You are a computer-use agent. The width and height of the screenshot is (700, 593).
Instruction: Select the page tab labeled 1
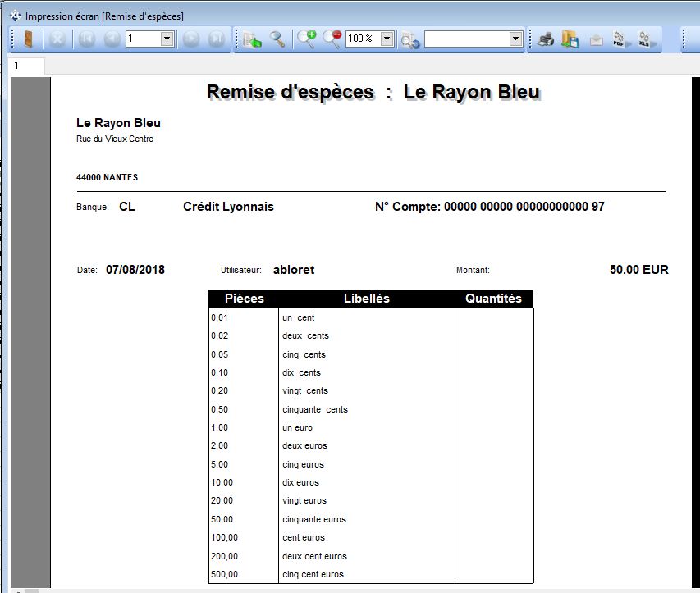click(27, 66)
